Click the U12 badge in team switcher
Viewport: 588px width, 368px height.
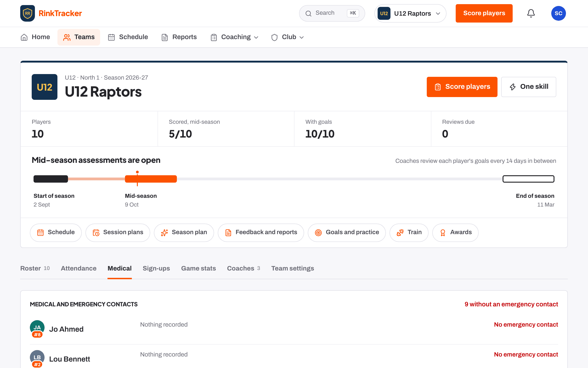coord(384,13)
